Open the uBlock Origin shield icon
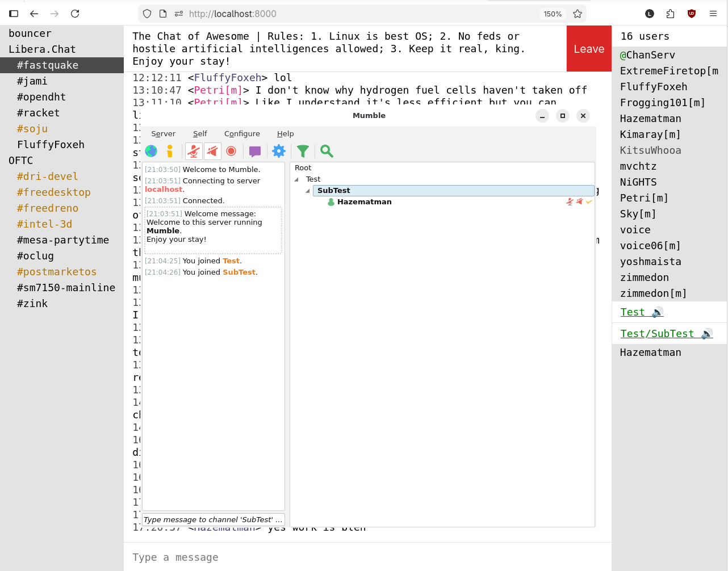 tap(692, 14)
